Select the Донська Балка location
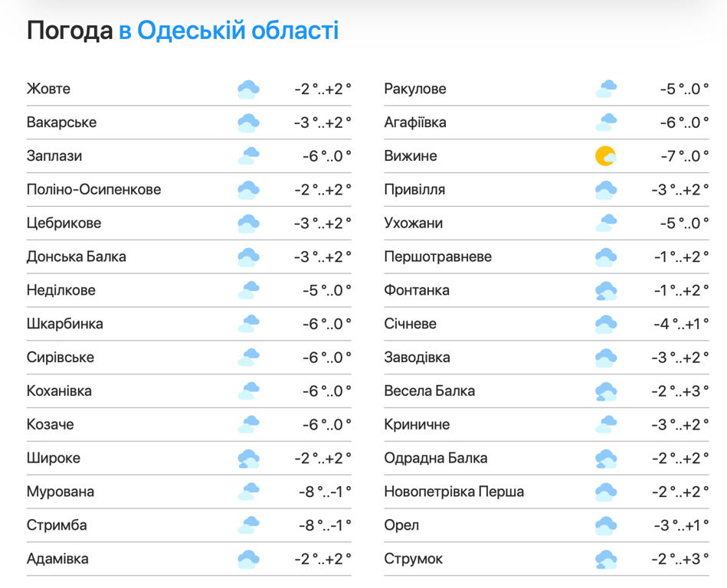Image resolution: width=727 pixels, height=588 pixels. (76, 257)
